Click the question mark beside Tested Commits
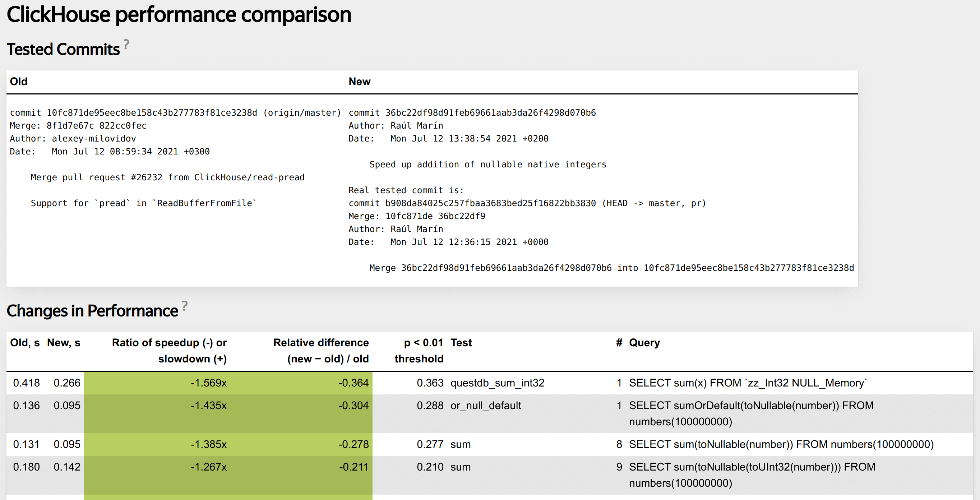This screenshot has width=980, height=500. click(x=126, y=45)
